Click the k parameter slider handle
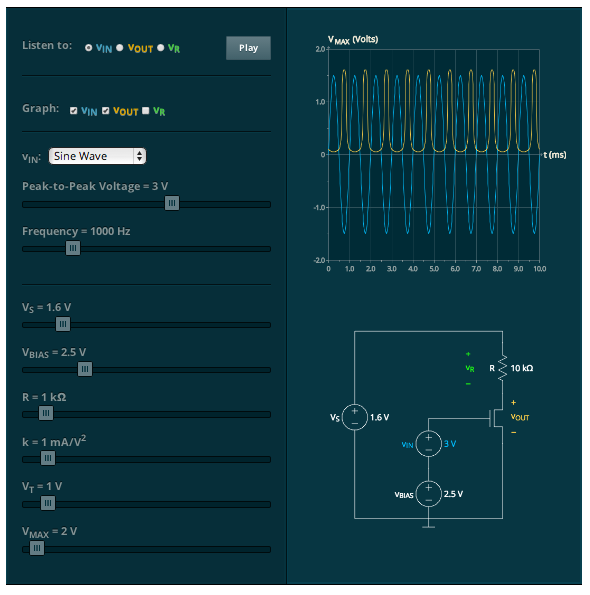This screenshot has height=595, width=590. click(48, 458)
